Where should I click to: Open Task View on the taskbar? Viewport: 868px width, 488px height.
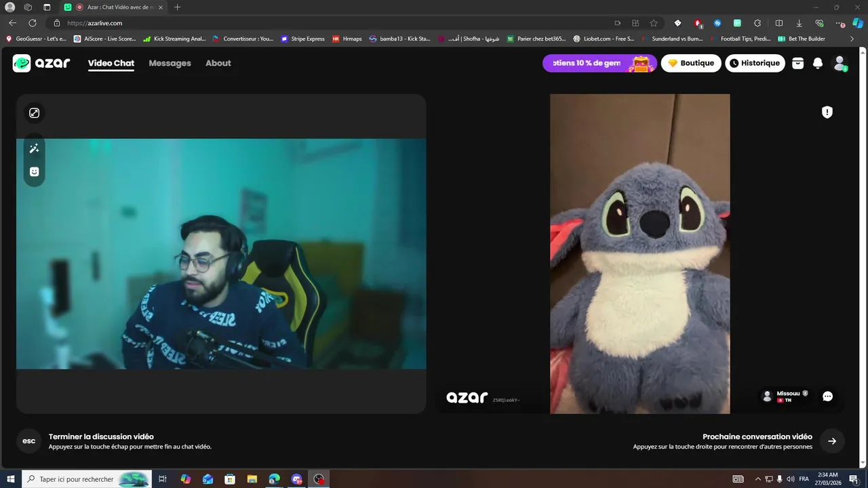pos(163,479)
